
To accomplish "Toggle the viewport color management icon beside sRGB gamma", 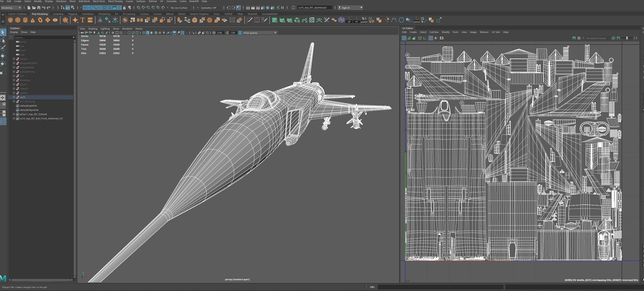I will pos(240,33).
